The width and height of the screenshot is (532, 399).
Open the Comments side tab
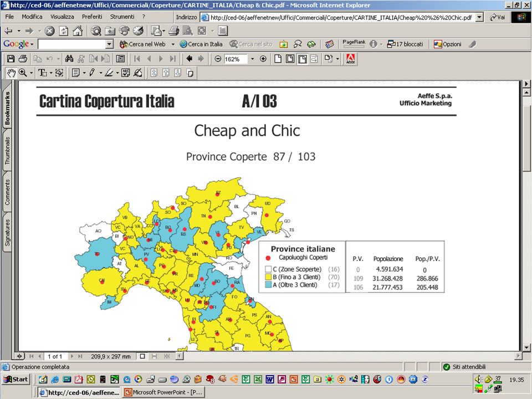click(x=7, y=192)
